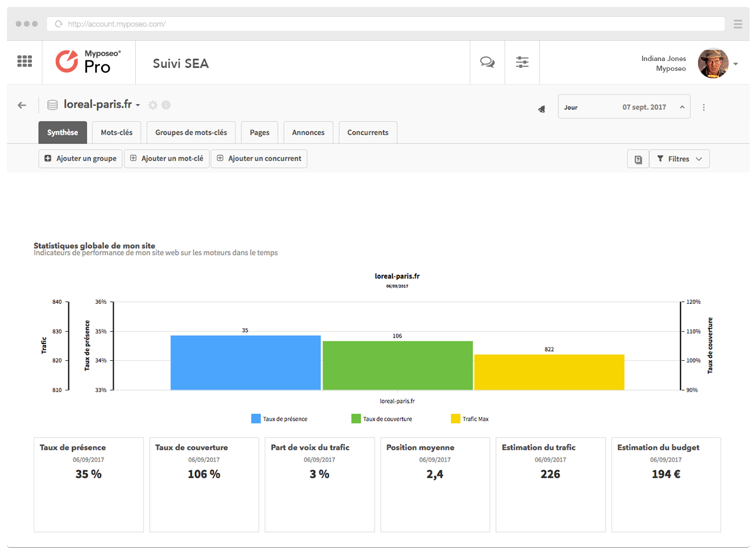
Task: Click the Myposeo Pro logo
Action: click(x=88, y=61)
